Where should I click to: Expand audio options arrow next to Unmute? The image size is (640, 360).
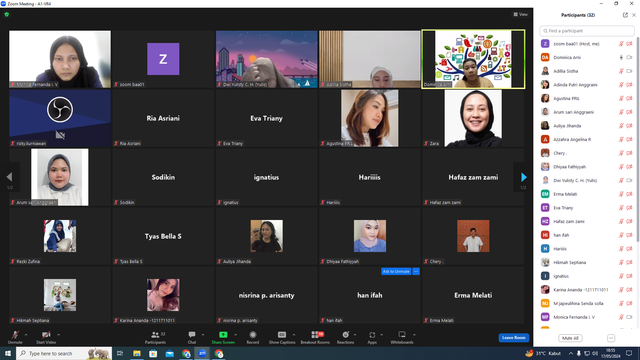point(26,335)
